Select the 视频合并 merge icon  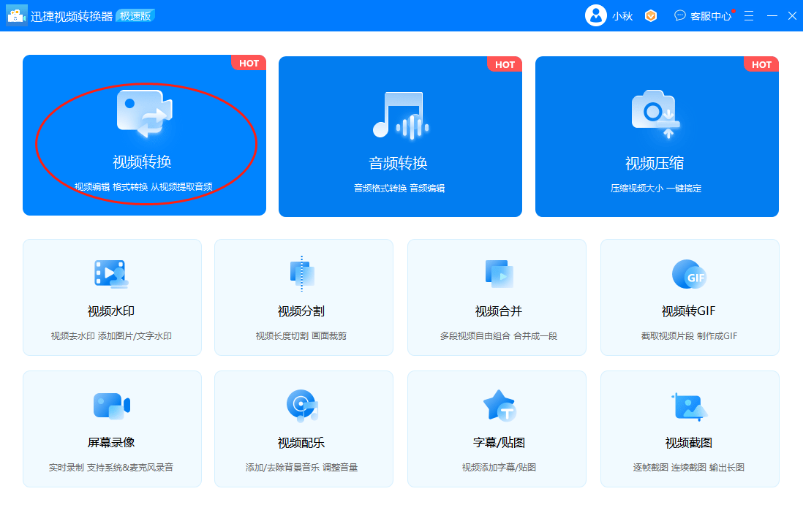tap(499, 273)
